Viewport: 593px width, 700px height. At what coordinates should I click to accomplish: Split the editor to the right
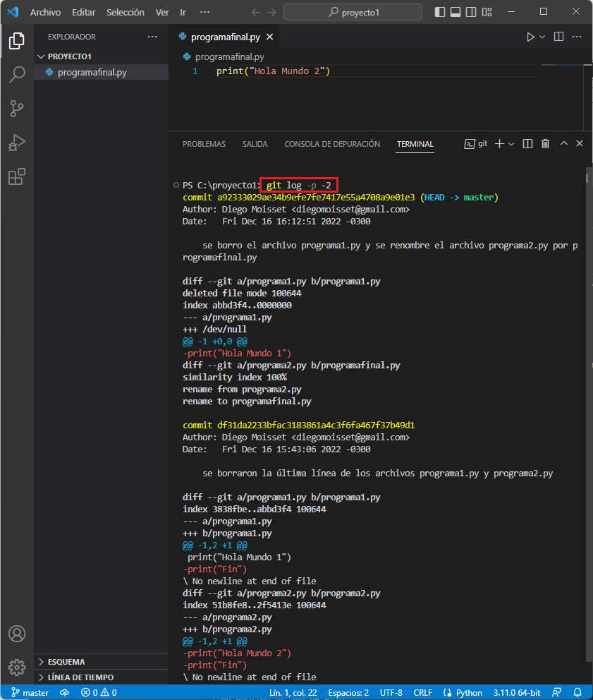click(558, 37)
